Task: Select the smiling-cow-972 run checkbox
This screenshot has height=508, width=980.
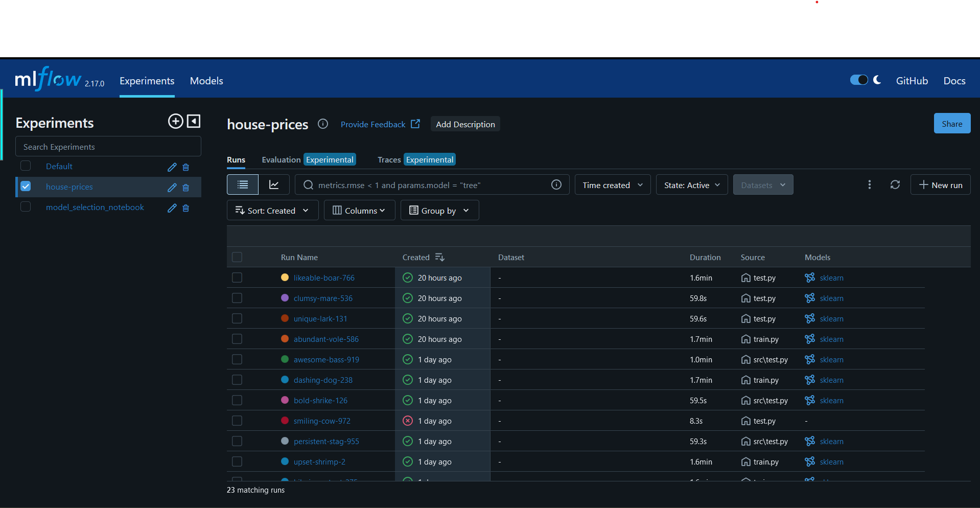Action: pos(237,421)
